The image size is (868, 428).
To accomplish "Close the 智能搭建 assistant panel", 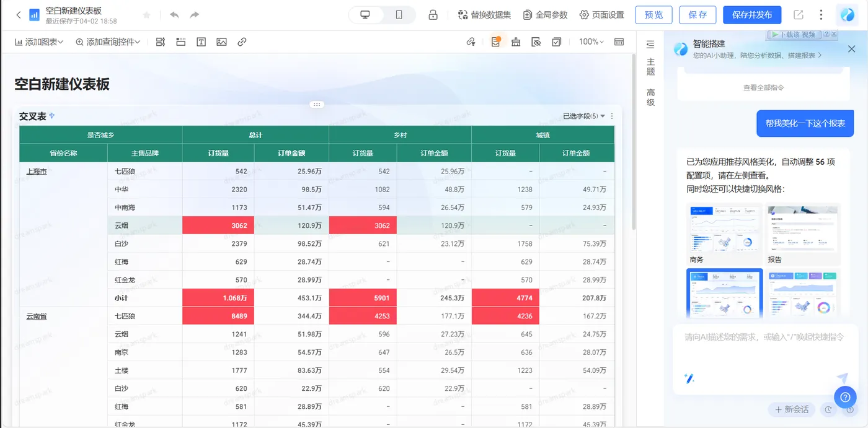I will 851,49.
